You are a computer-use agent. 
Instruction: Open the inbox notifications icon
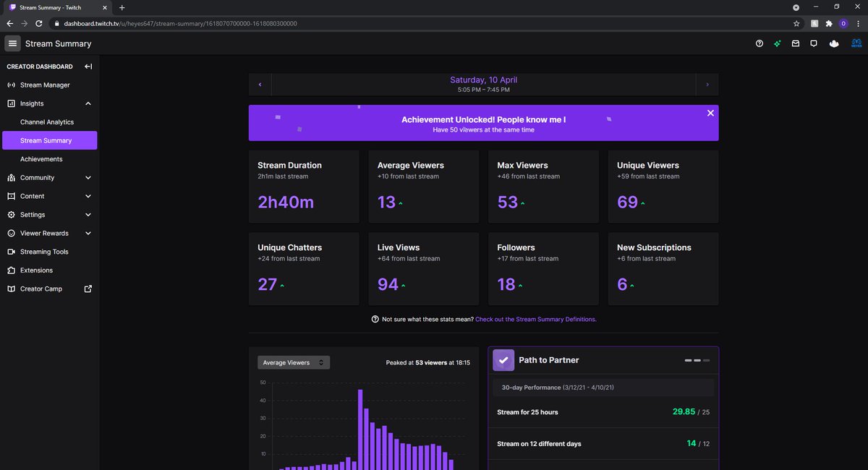tap(796, 43)
